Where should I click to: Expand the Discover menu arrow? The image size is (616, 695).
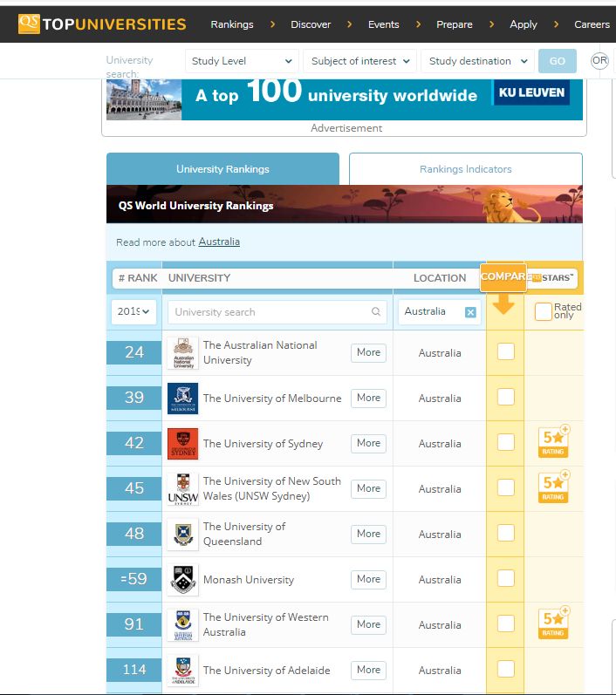coord(350,24)
